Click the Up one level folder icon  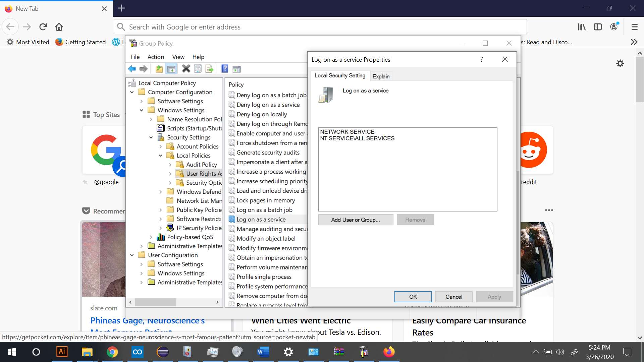[x=159, y=69]
